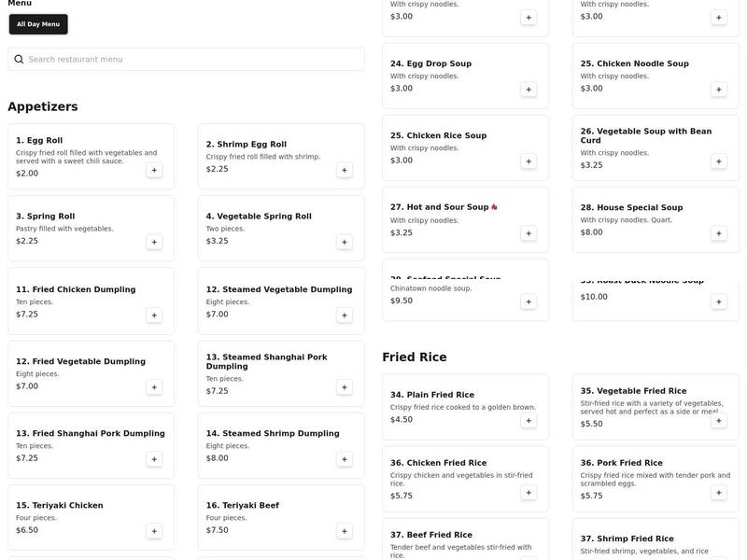The image size is (747, 560).
Task: Click the spicy pepper icon on Hot and Sour Soup
Action: pyautogui.click(x=494, y=207)
